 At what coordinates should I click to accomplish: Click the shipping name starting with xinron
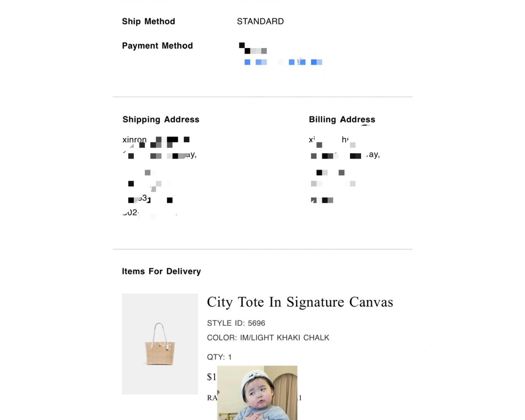click(135, 140)
